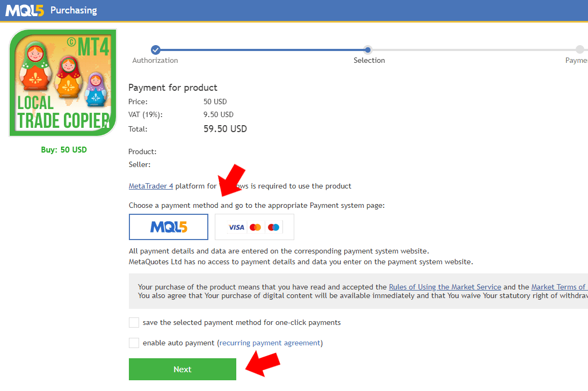Click the Payment step circle marker
The height and width of the screenshot is (391, 588).
tap(580, 49)
